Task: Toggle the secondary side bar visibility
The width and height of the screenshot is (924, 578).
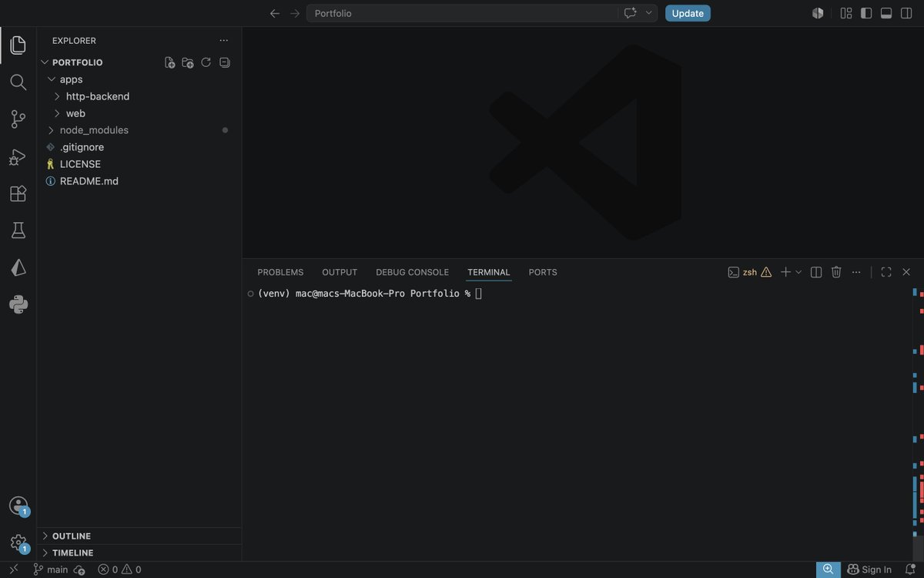Action: [x=906, y=13]
